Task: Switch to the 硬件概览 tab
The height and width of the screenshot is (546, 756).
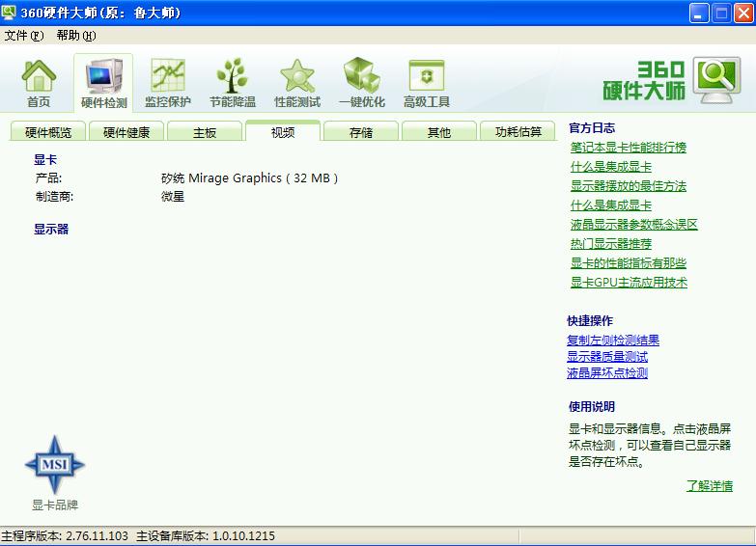Action: (x=48, y=132)
